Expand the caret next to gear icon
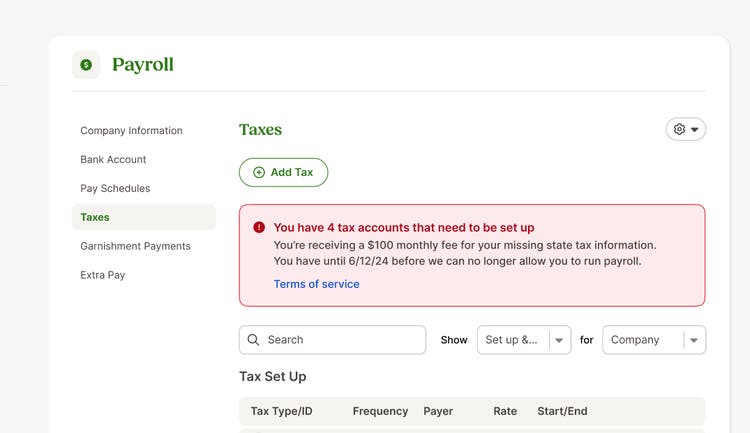This screenshot has width=750, height=433. click(x=695, y=129)
